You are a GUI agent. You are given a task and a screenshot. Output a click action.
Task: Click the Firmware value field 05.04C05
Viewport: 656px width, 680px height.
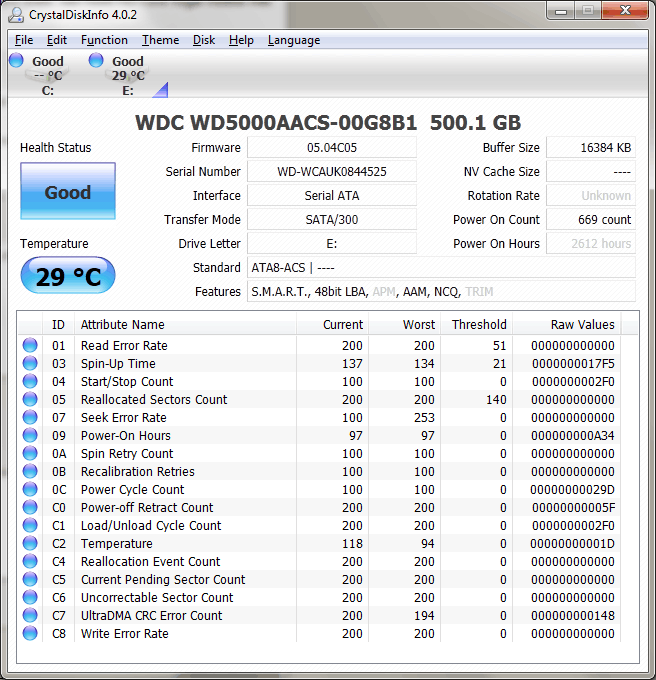pyautogui.click(x=332, y=147)
